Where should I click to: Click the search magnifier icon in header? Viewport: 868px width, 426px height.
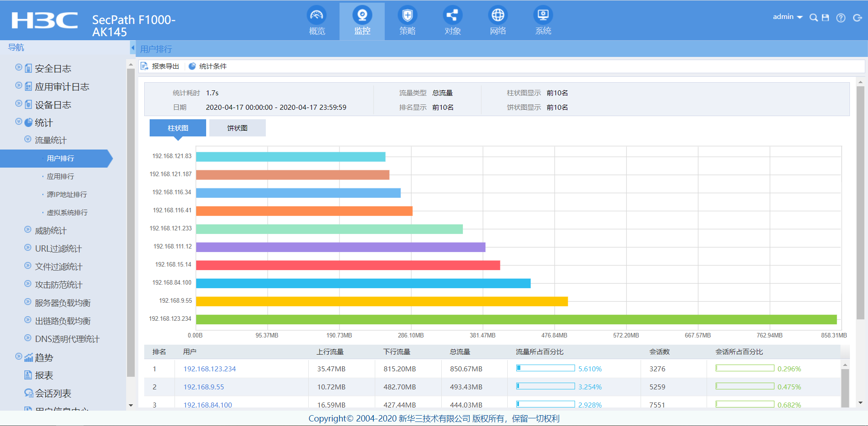point(813,18)
